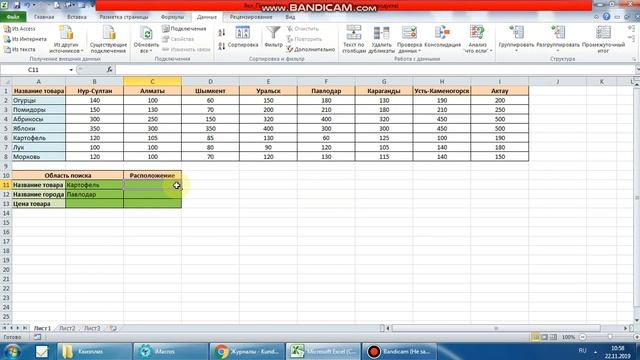This screenshot has width=640, height=360.
Task: Click Advanced (Дополнительно) filter
Action: [311, 49]
